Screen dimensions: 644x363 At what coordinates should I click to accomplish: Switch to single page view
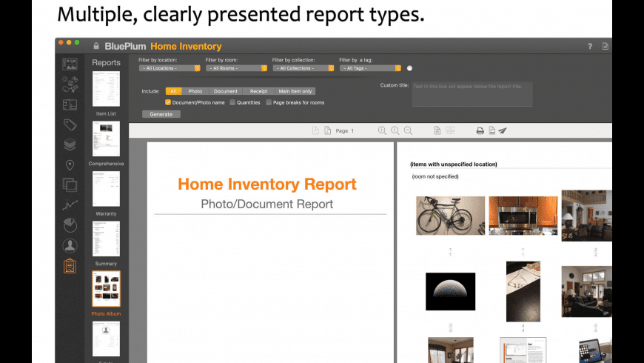pyautogui.click(x=437, y=130)
